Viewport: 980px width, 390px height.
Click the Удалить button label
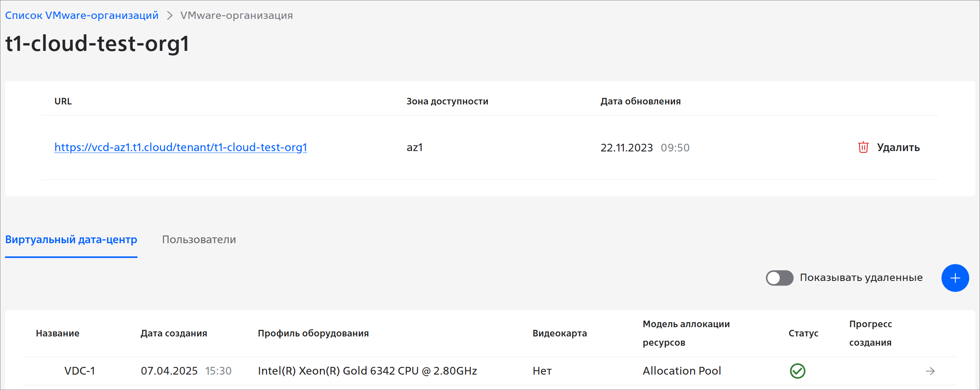tap(898, 147)
